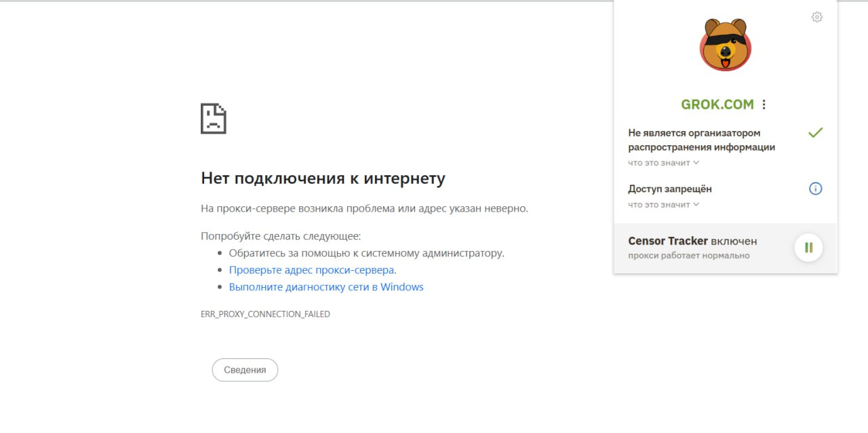Viewport: 868px width, 433px height.
Task: Click the 'Попробуйте сделать следующее' text
Action: 281,236
